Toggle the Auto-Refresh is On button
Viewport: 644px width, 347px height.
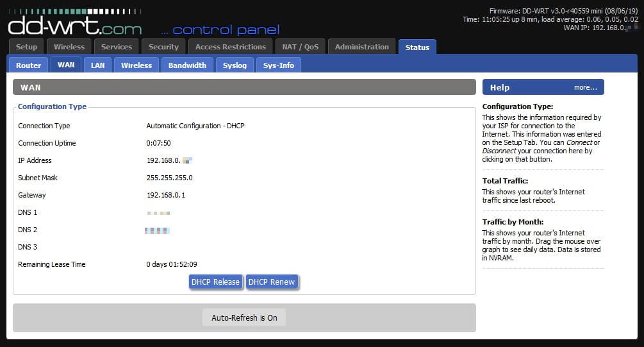pos(244,317)
